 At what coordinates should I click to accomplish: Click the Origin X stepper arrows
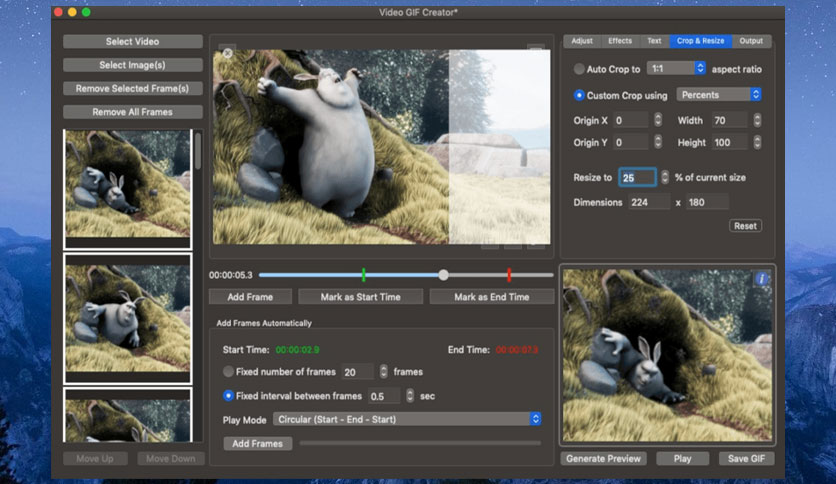point(658,120)
